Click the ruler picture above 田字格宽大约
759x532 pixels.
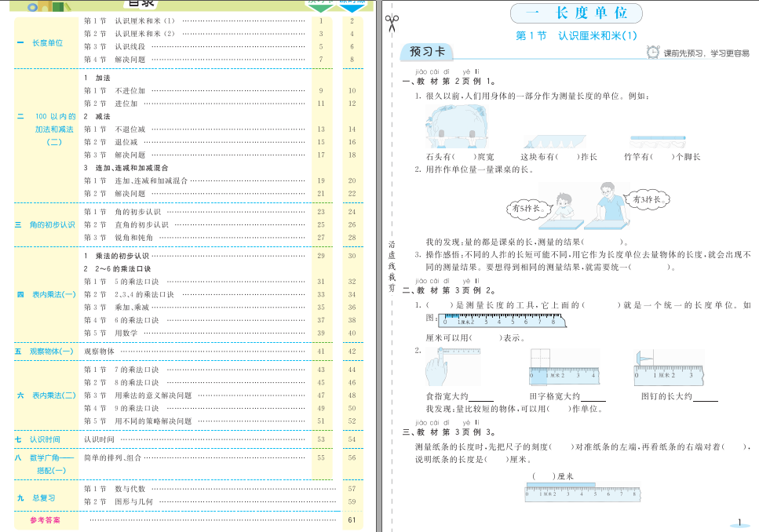pos(565,367)
